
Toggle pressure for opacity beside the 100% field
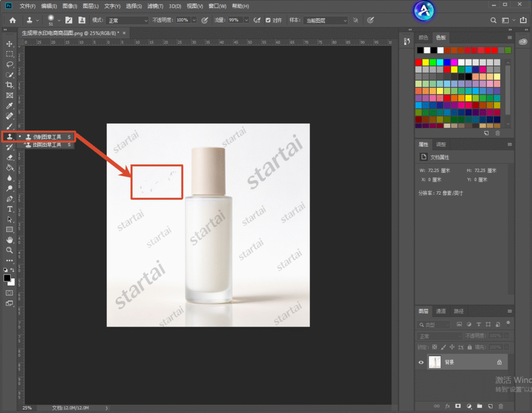coord(205,20)
